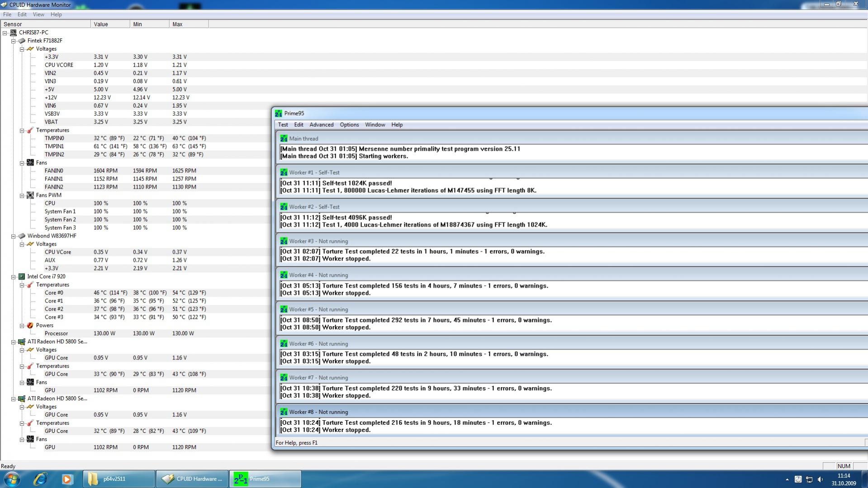Click the second ATI Radeon HD 5800 card icon
The image size is (868, 488).
[22, 399]
